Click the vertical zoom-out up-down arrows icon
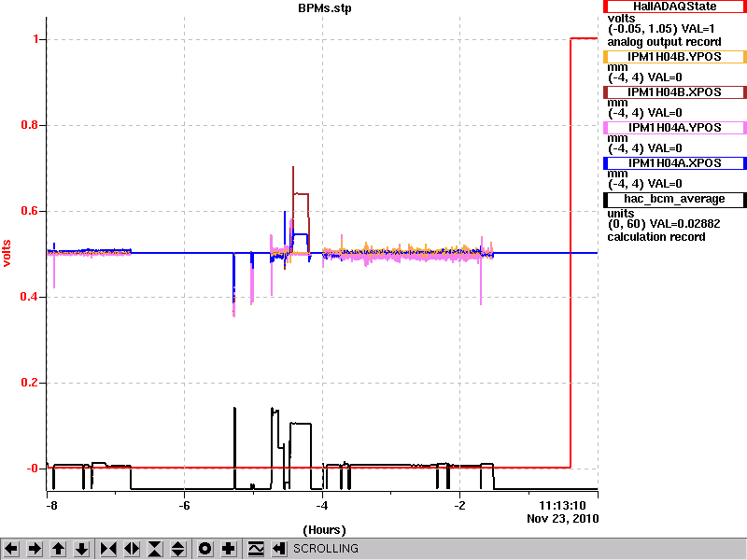 [178, 549]
